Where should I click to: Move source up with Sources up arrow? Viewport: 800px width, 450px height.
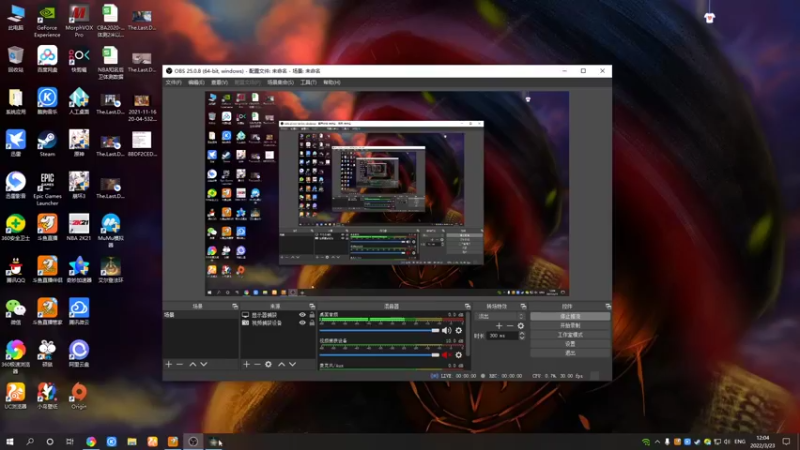(x=282, y=364)
